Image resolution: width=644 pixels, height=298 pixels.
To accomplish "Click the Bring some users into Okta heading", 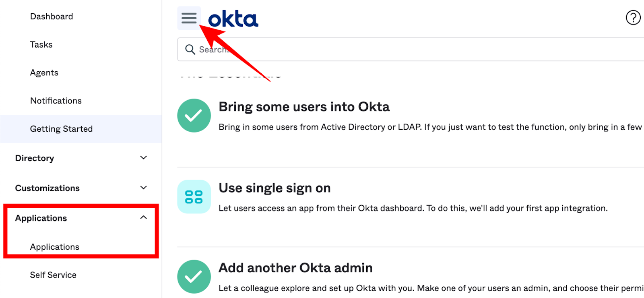I will [x=304, y=107].
